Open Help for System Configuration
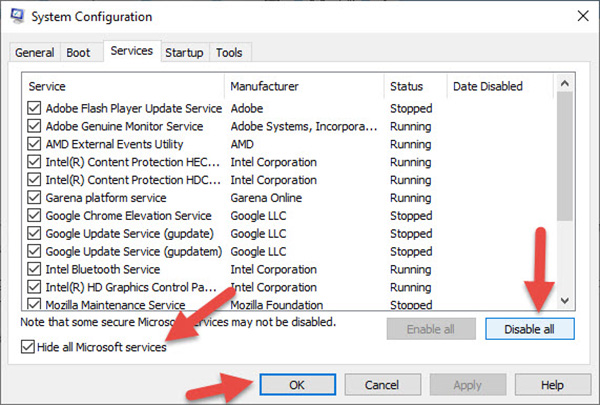600x405 pixels. point(552,384)
